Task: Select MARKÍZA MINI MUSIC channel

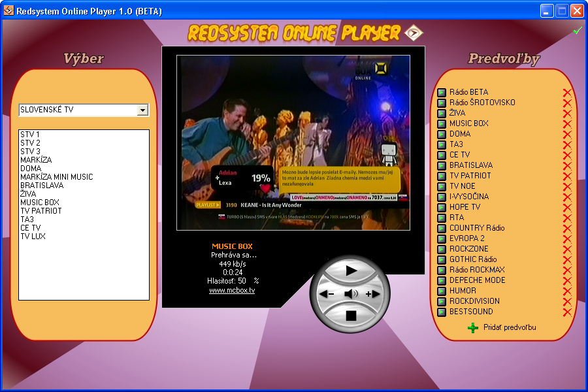Action: tap(57, 177)
